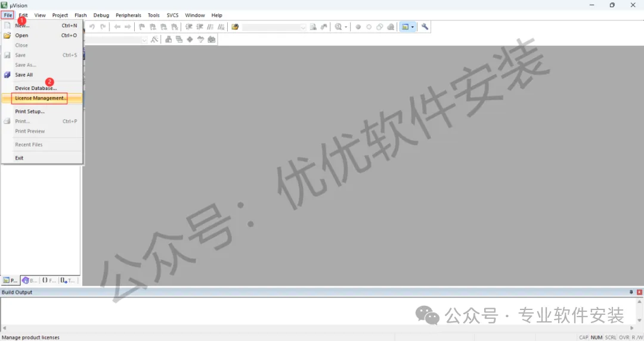Screen dimensions: 644x341
Task: Select Save As in the File menu
Action: click(42, 65)
